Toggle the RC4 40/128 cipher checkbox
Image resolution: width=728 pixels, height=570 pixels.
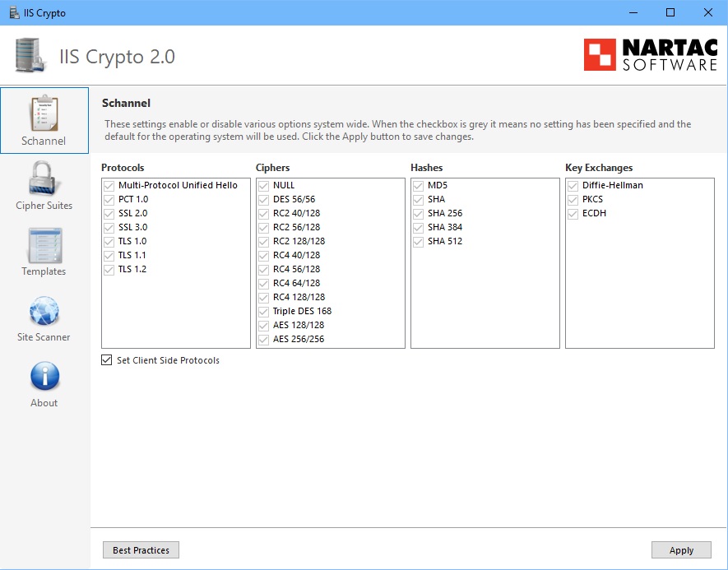(264, 255)
